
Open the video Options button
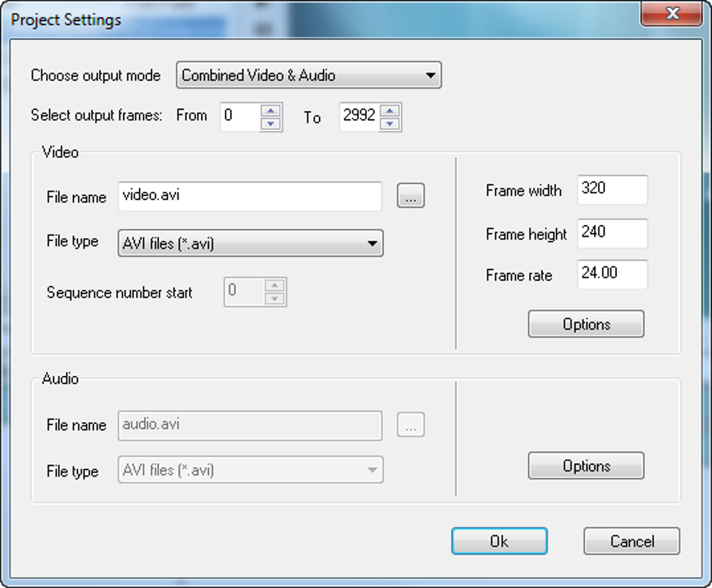[x=586, y=324]
